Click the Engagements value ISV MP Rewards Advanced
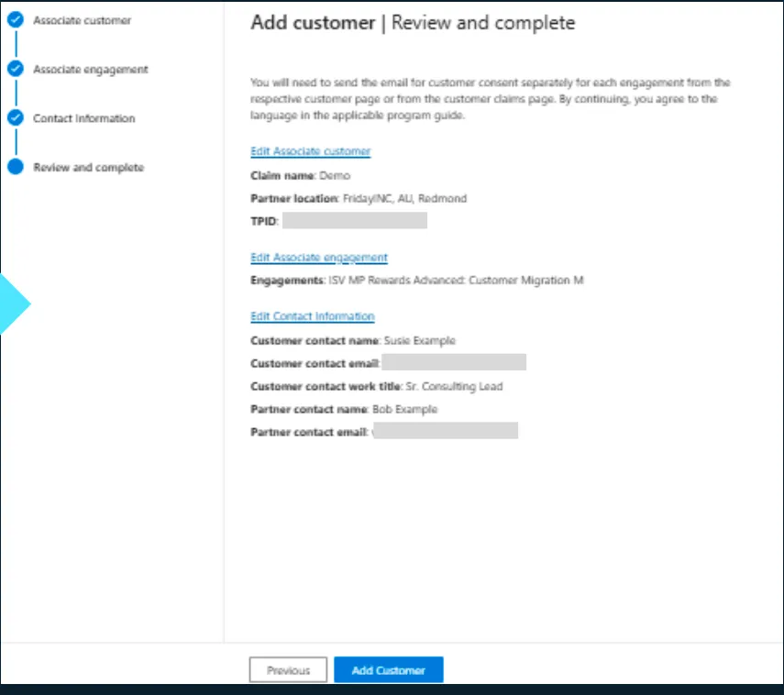784x695 pixels. point(456,280)
